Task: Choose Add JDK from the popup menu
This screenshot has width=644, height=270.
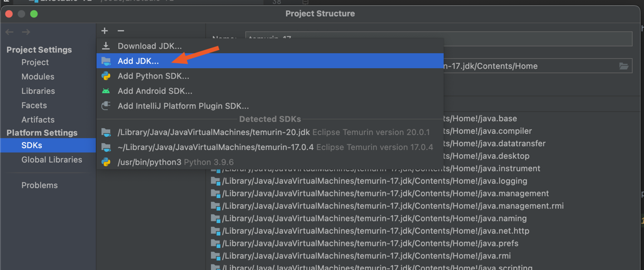Action: coord(270,61)
